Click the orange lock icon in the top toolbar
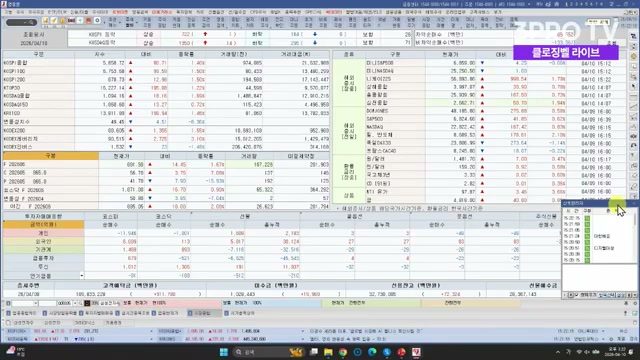 click(62, 20)
